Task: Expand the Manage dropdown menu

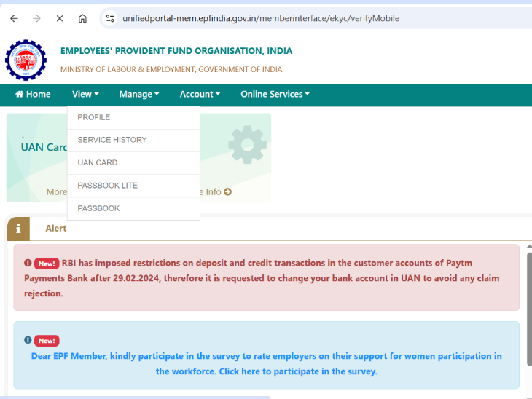Action: coord(138,94)
